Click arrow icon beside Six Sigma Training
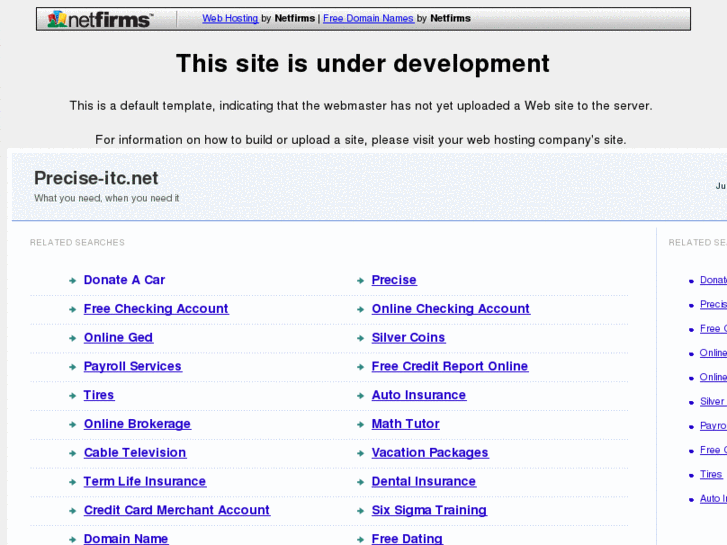Viewport: 727px width, 545px height. pos(360,511)
